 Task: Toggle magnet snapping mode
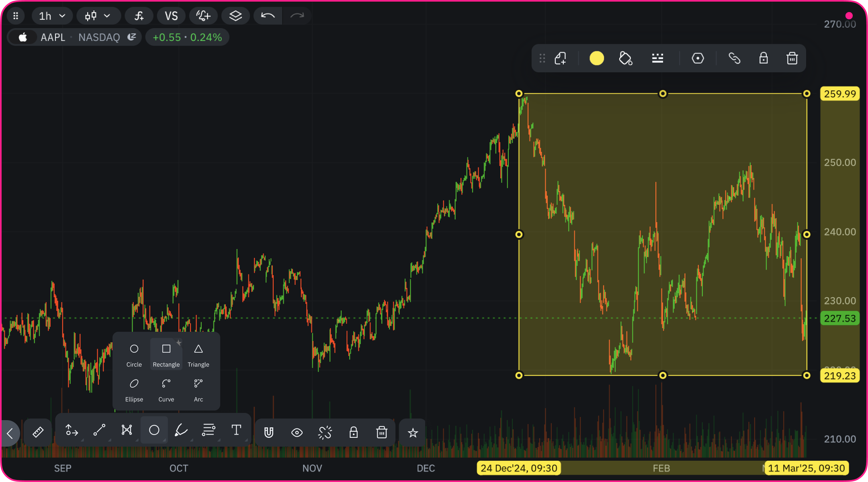269,433
